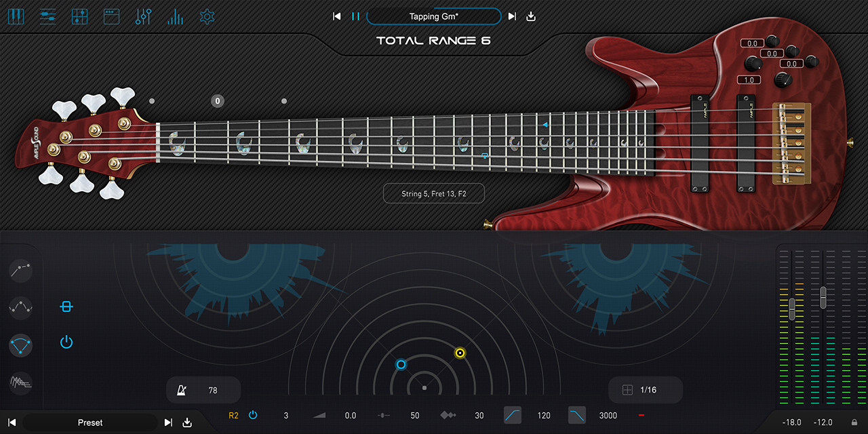Click the value 50 in the bottom row
Screen dimensions: 868x434
[x=415, y=415]
